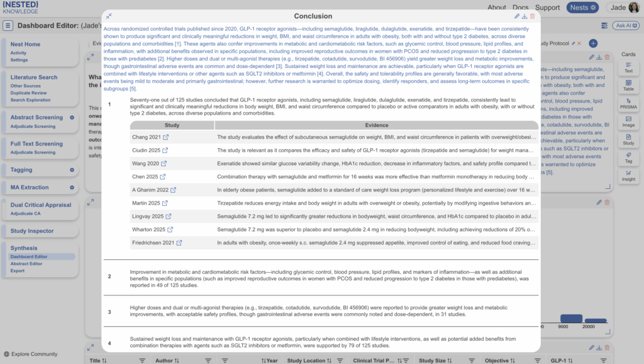The height and width of the screenshot is (364, 644).
Task: Open Abstract Screening settings gear
Action: coord(72,118)
